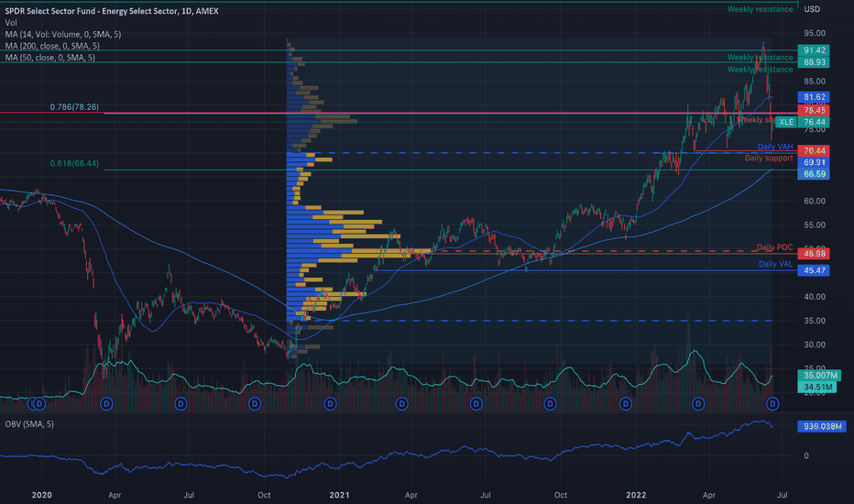Screen dimensions: 854x504
Task: Open the USD currency selector
Action: 812,9
